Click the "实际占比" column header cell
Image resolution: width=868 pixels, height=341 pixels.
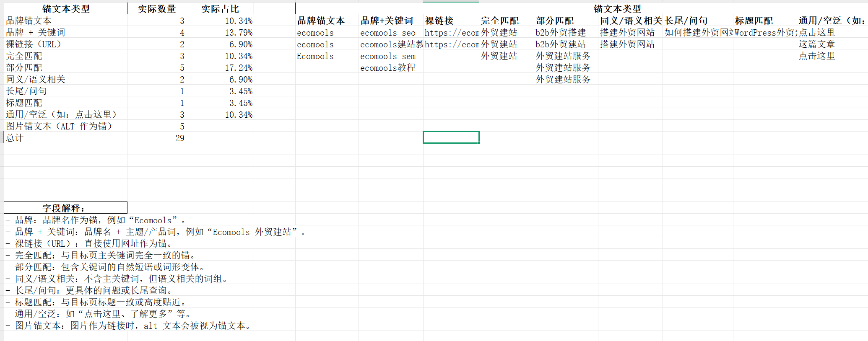(220, 9)
